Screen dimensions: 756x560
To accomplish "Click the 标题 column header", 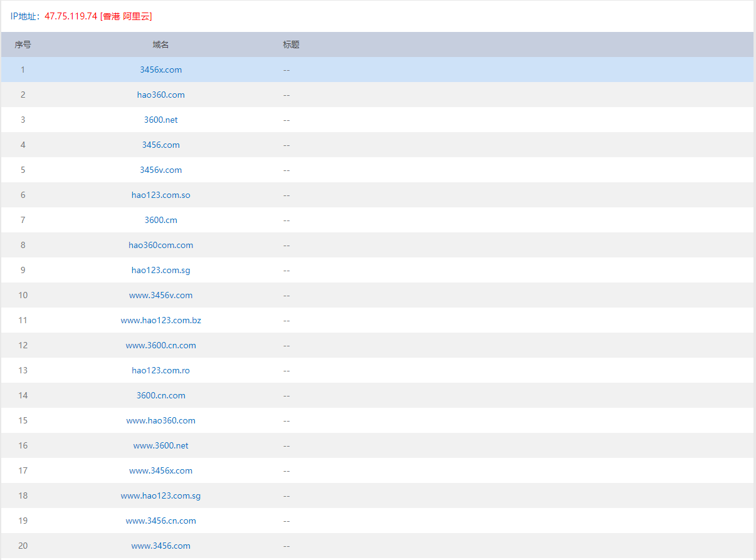I will coord(291,44).
